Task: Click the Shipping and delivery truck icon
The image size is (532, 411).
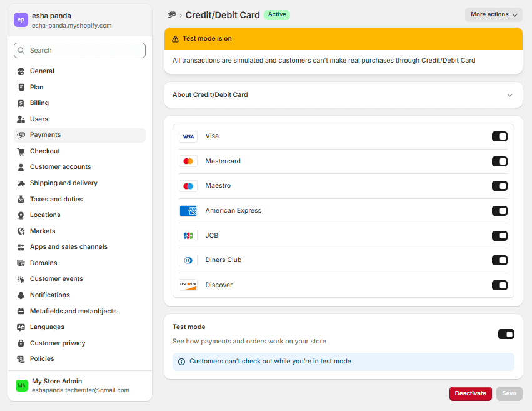Action: (x=21, y=183)
